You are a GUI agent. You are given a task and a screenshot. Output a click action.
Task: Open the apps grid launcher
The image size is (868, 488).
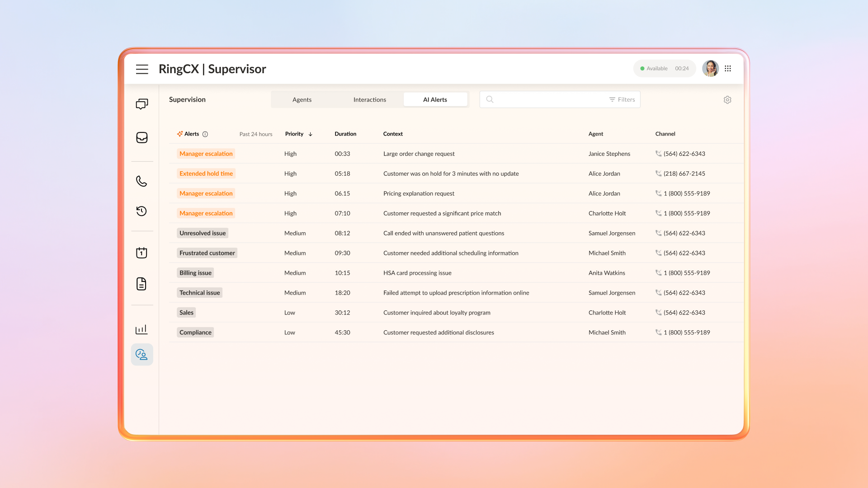click(x=728, y=69)
